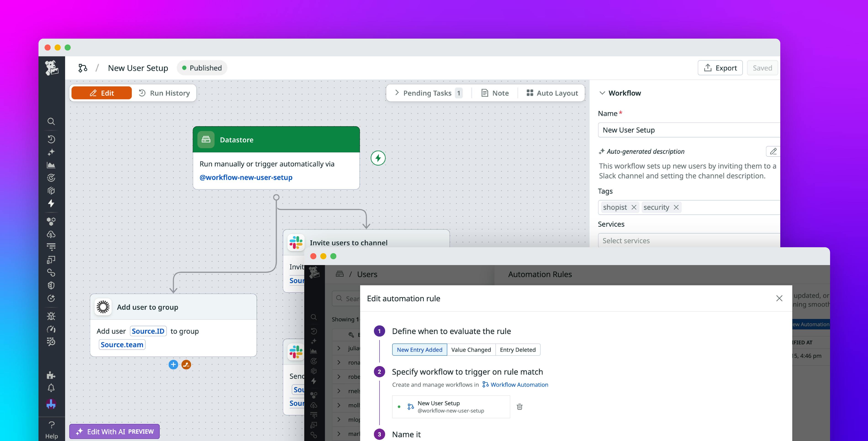This screenshot has width=868, height=441.
Task: Switch to the Run History tab
Action: (x=164, y=93)
